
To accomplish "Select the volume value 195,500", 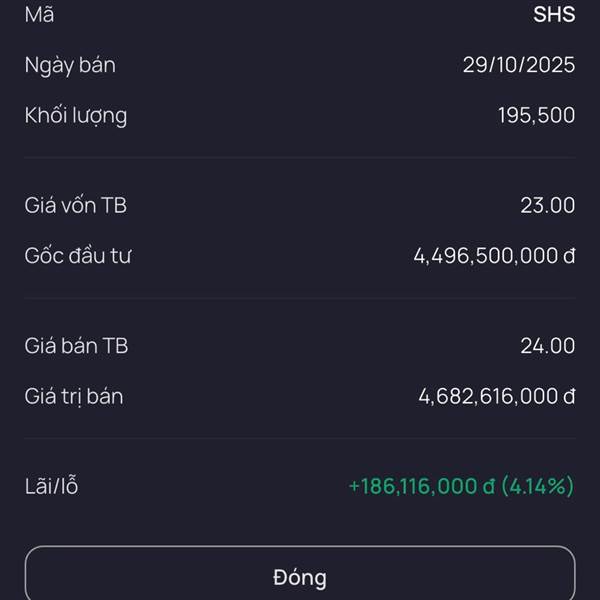I will 536,115.
